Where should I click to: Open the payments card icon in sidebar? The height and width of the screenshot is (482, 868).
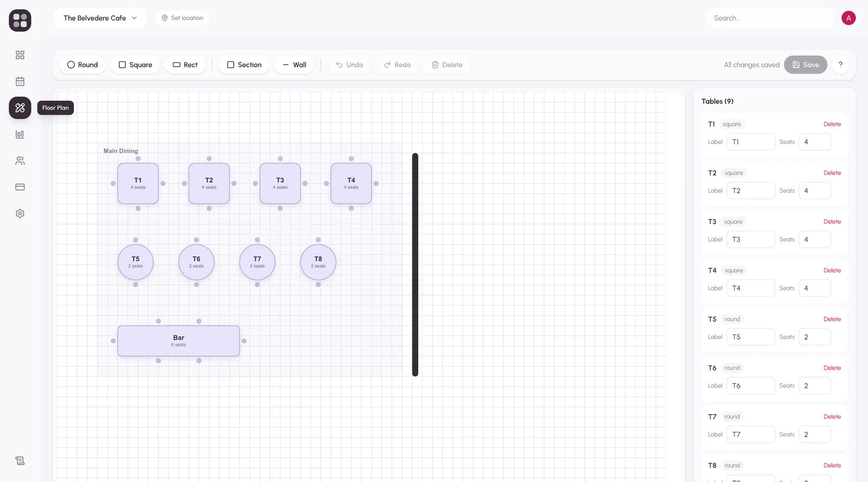click(x=20, y=187)
